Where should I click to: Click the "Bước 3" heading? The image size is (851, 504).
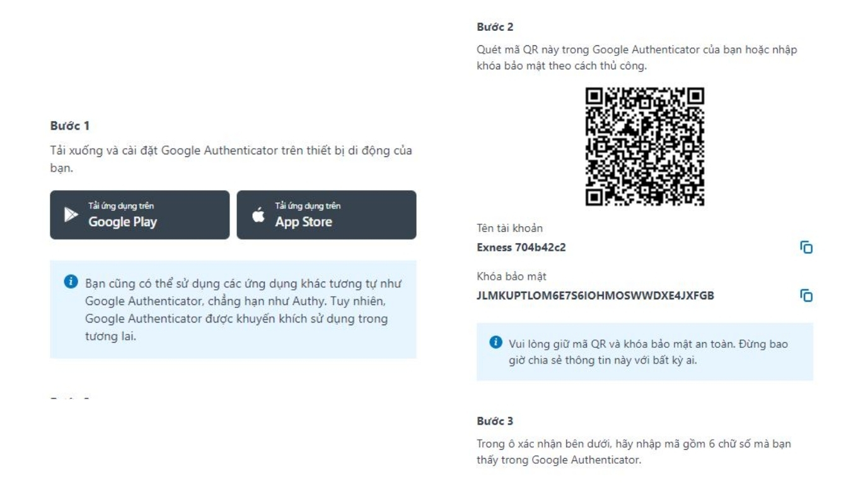[x=495, y=420]
